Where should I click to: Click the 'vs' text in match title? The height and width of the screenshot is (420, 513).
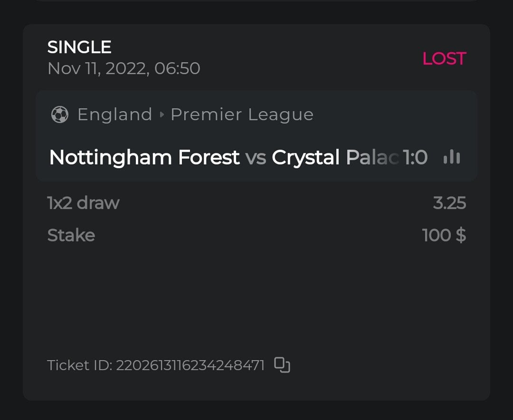point(256,157)
